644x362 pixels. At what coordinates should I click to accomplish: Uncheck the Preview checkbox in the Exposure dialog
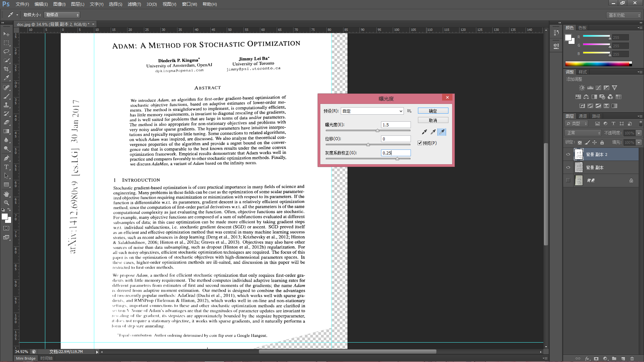point(420,143)
